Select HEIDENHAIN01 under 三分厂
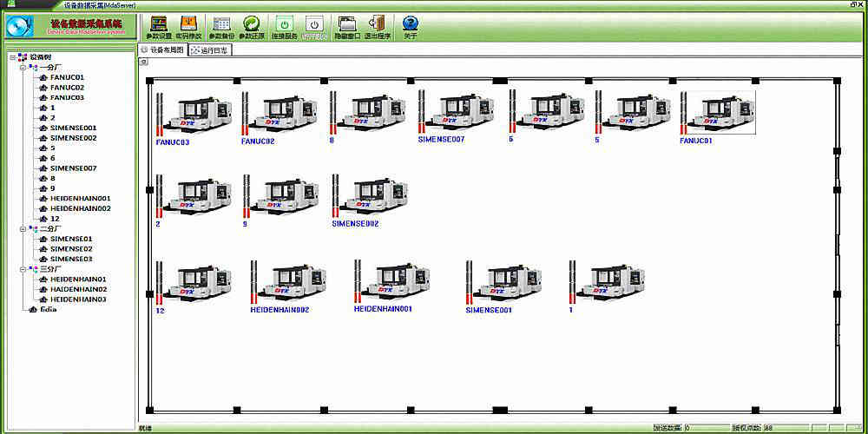This screenshot has height=434, width=868. (x=78, y=279)
